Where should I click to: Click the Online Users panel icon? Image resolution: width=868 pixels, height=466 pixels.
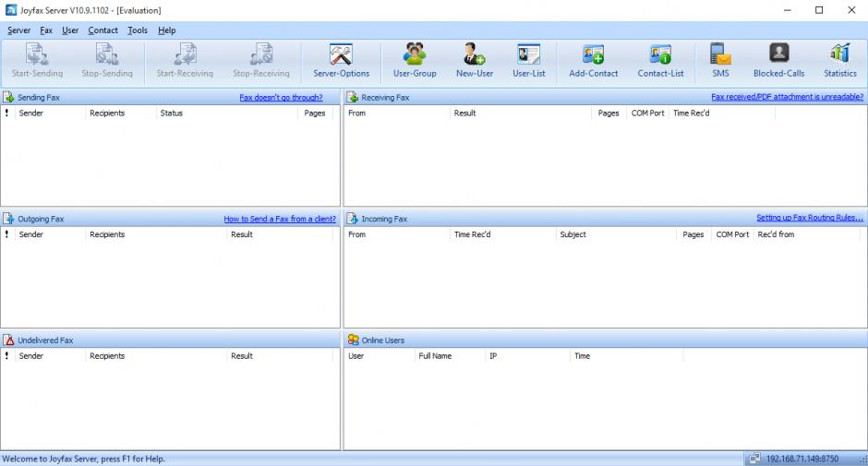(x=353, y=340)
